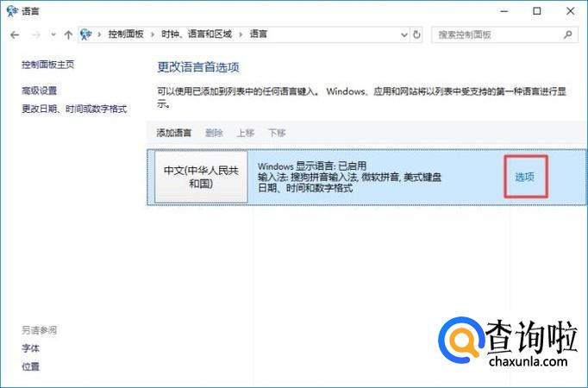Go up one level with up arrow
The height and width of the screenshot is (388, 588).
(68, 34)
